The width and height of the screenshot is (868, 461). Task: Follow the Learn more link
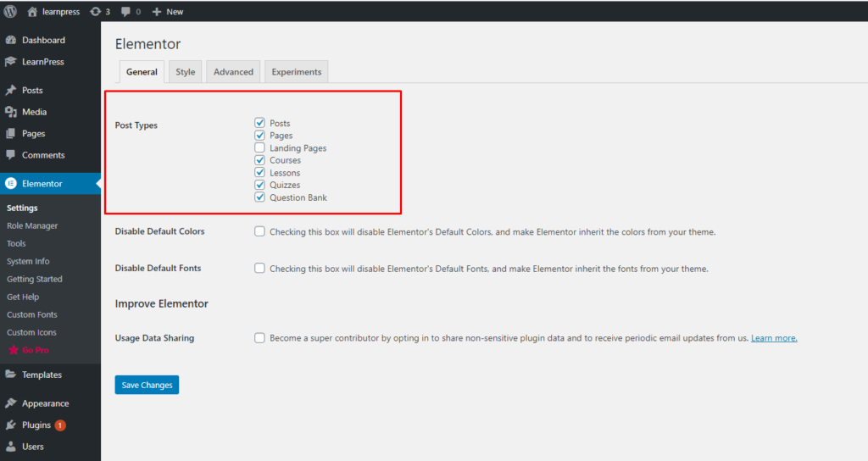[774, 338]
